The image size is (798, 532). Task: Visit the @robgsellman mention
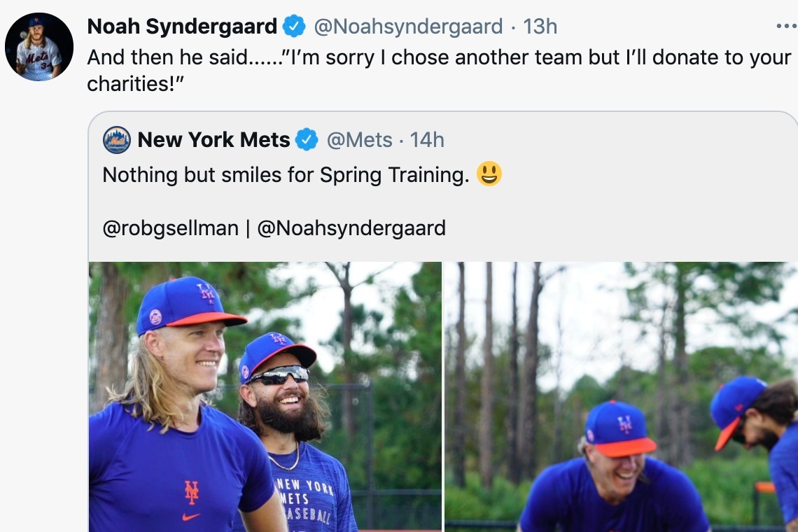(x=170, y=228)
